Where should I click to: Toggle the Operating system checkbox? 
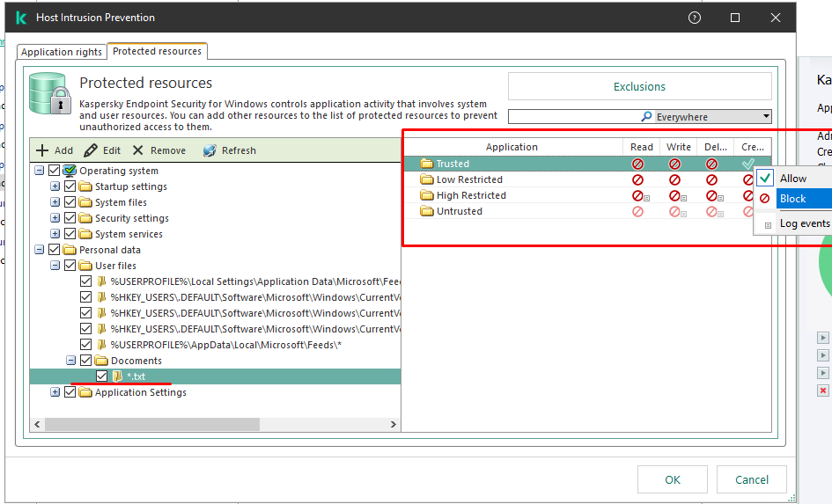pos(54,171)
